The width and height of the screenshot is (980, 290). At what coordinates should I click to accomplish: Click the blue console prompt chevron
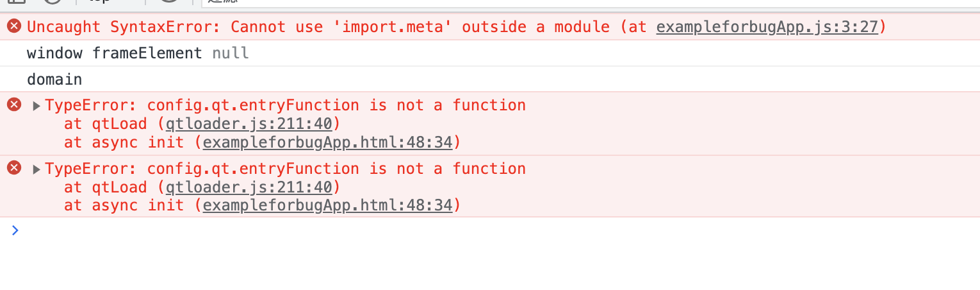15,230
